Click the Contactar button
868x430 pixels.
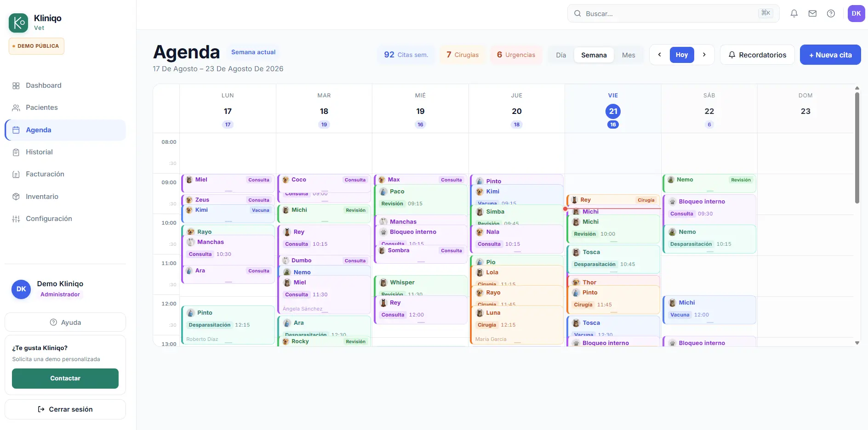click(x=65, y=378)
